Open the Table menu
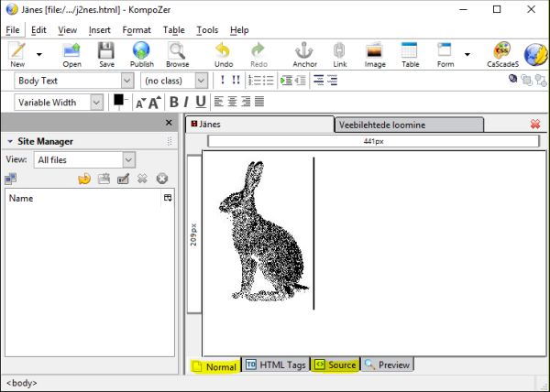 click(173, 30)
